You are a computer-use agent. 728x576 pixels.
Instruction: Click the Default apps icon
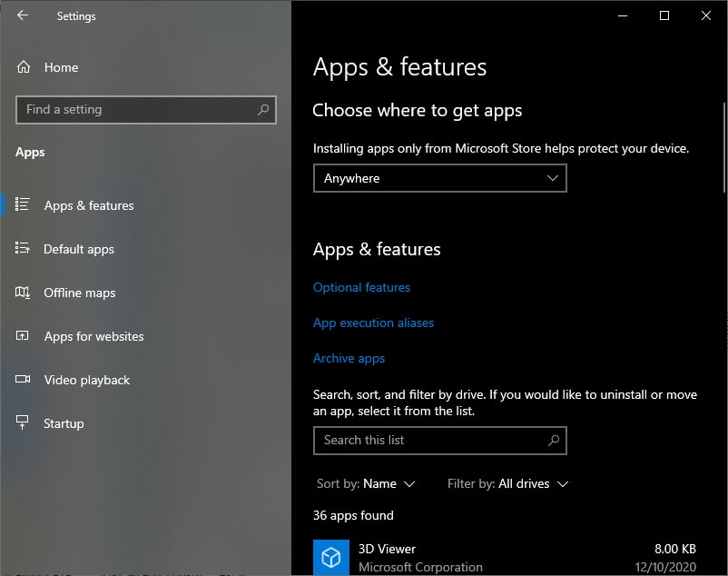pos(23,248)
